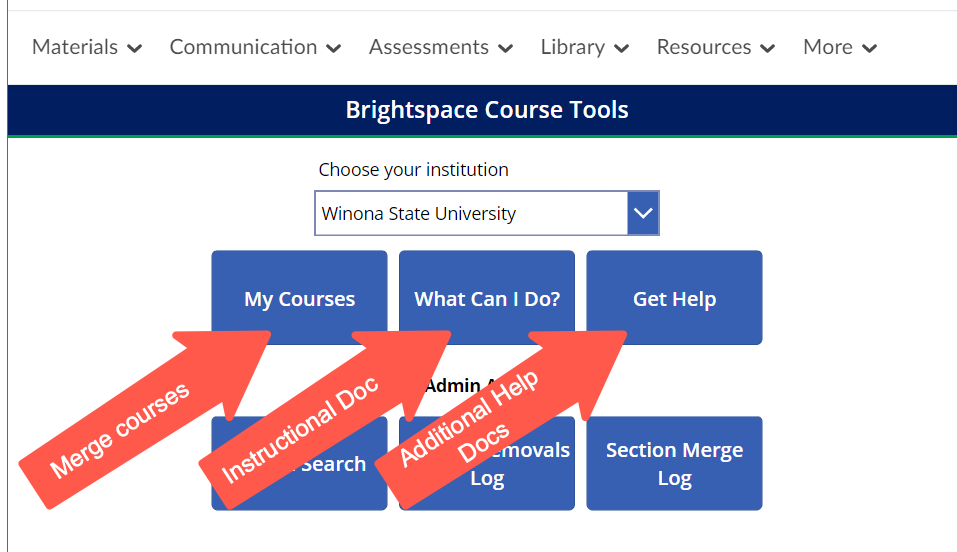This screenshot has width=957, height=552.
Task: Click the chevron beside Assessments
Action: click(505, 48)
